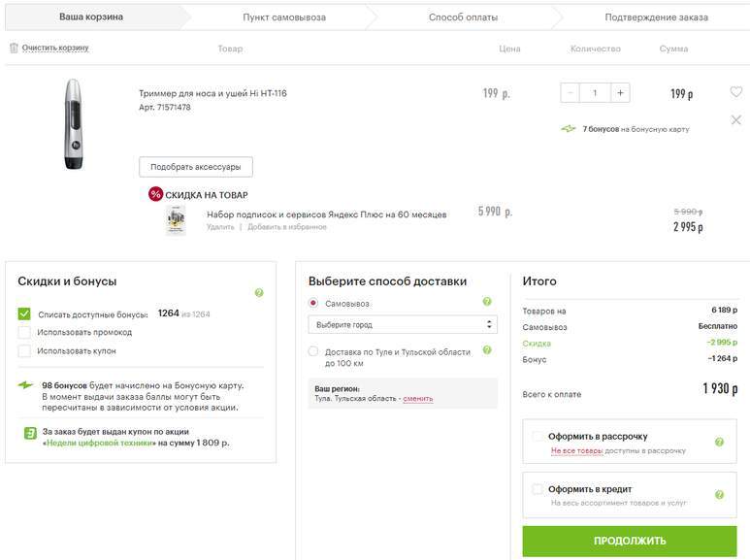Click help icon for Оформить в кредит

coord(719,494)
